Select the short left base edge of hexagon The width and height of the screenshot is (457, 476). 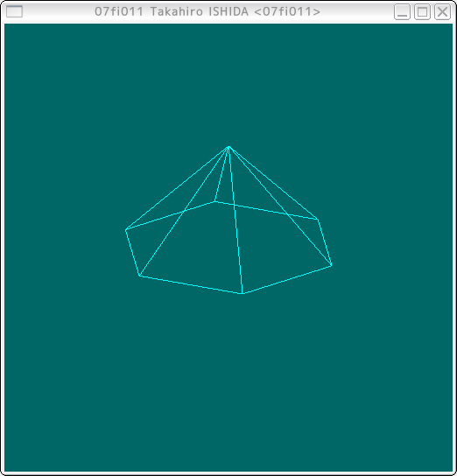(x=133, y=253)
